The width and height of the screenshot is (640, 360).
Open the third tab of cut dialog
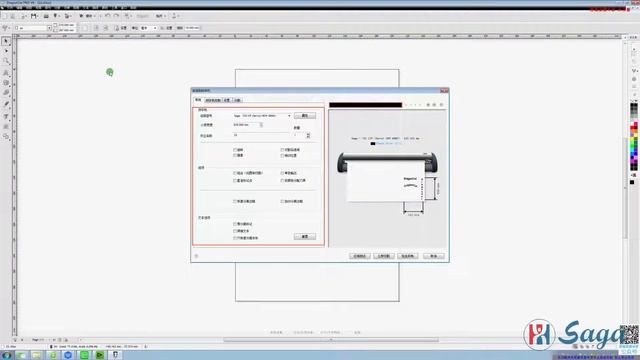227,100
